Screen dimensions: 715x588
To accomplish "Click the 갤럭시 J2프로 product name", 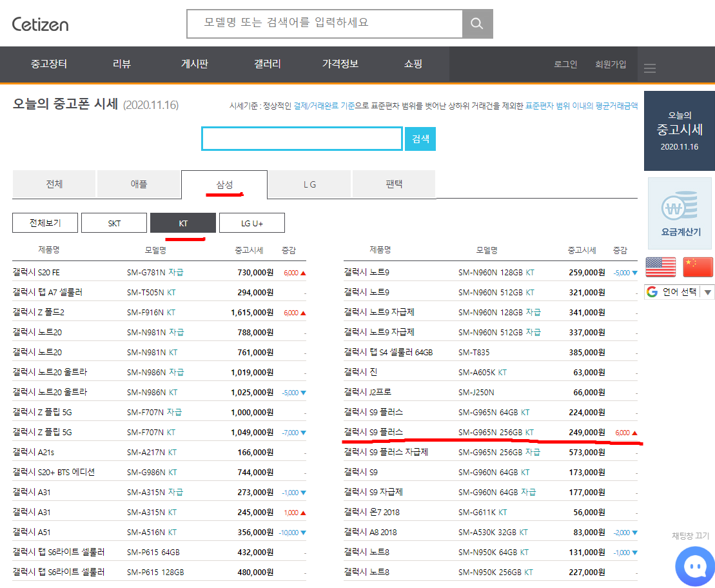I will click(367, 392).
